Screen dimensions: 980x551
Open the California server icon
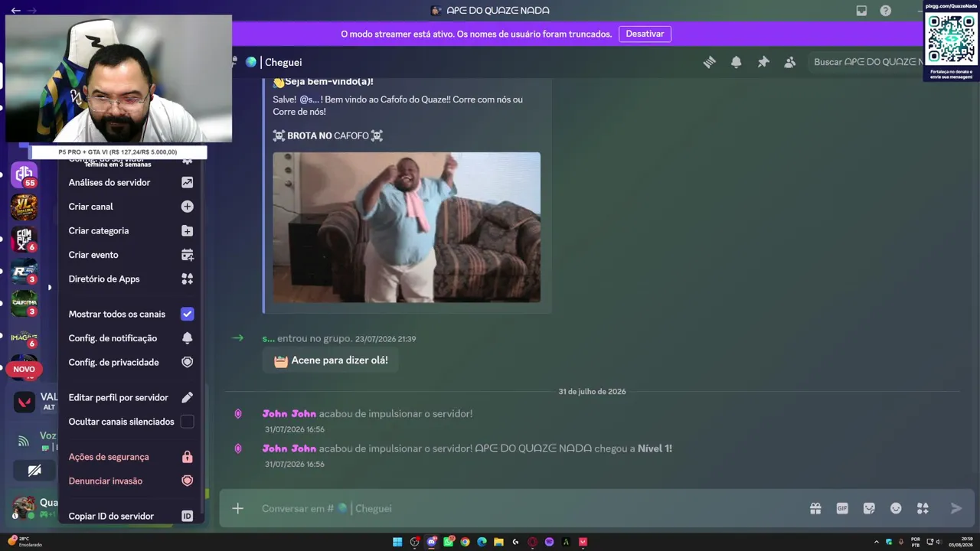click(24, 303)
